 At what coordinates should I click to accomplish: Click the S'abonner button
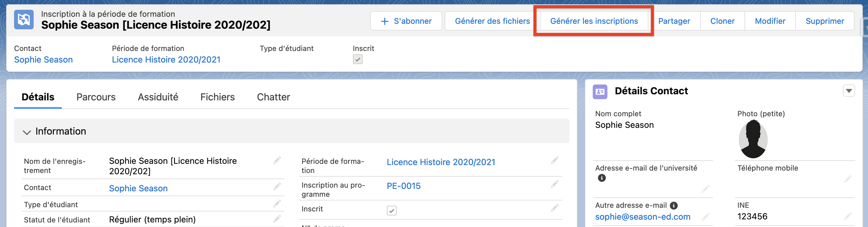point(406,21)
